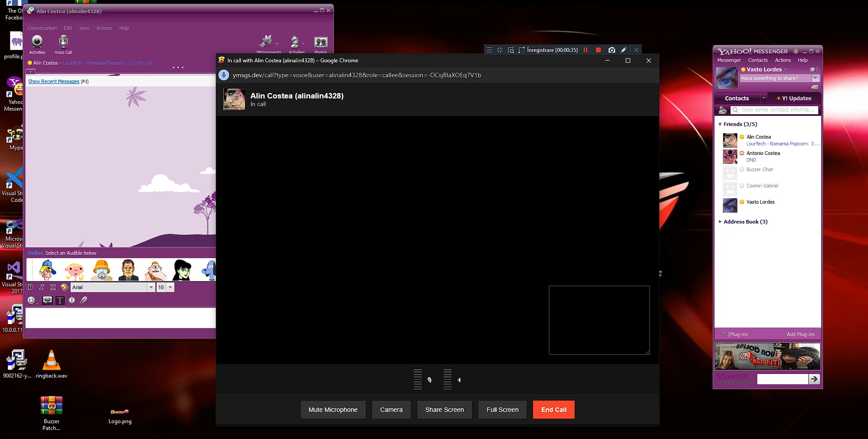Open the recorder pencil annotation tool

point(624,50)
